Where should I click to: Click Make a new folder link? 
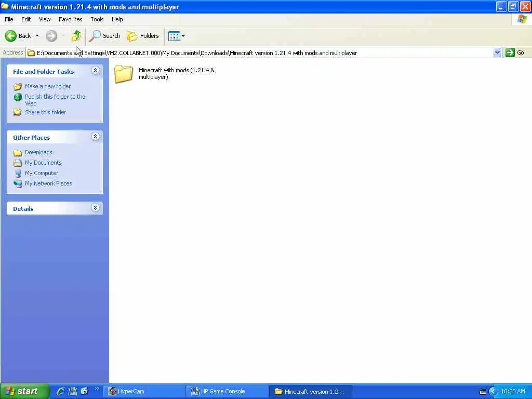tap(48, 87)
